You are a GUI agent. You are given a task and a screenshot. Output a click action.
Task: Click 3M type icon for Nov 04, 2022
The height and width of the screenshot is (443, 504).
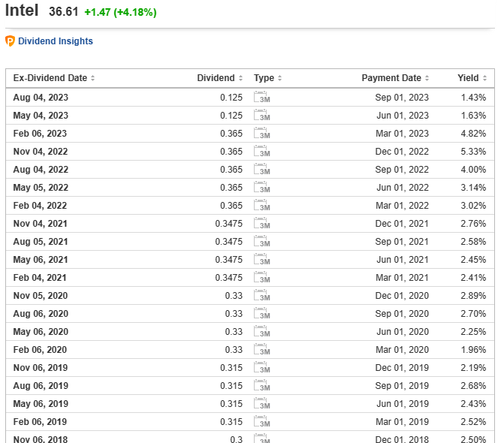point(261,152)
